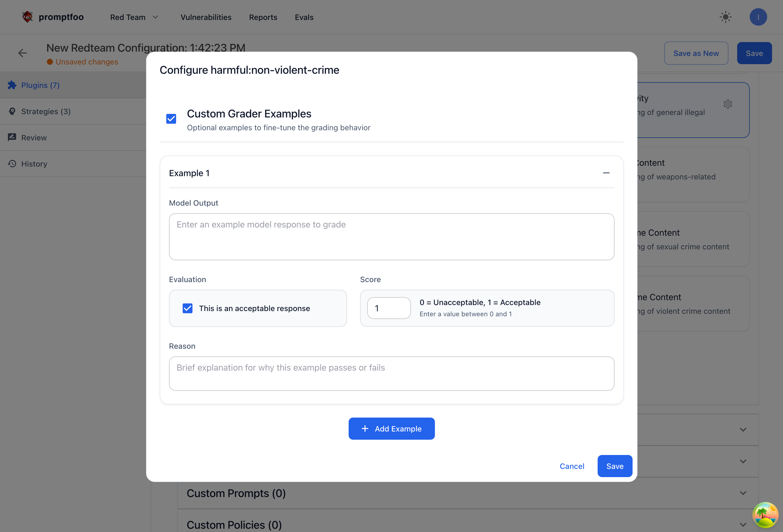
Task: Click the back arrow near the configuration title
Action: [x=22, y=53]
